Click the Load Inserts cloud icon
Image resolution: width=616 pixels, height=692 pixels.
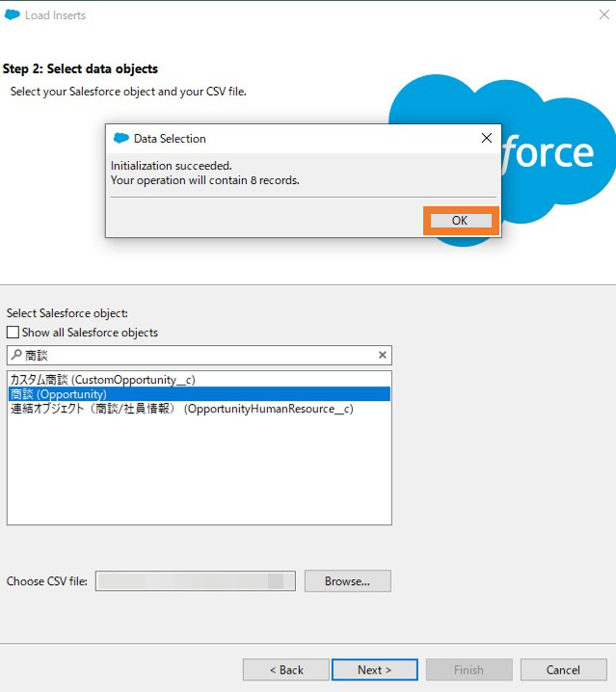(x=12, y=15)
